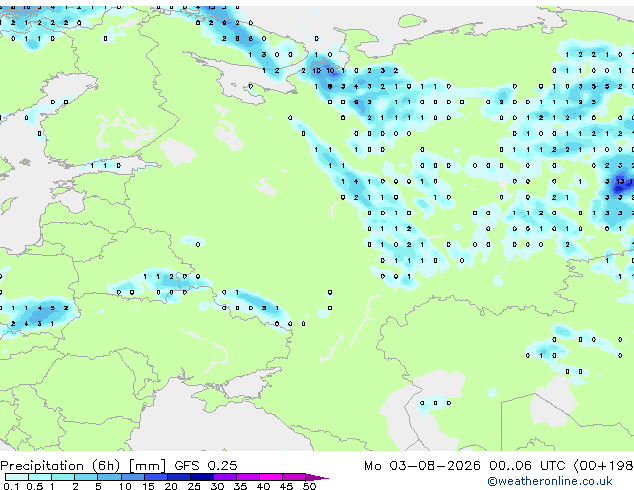
Task: Click the "13" precipitation value on dark blue cell
Action: coord(620,182)
